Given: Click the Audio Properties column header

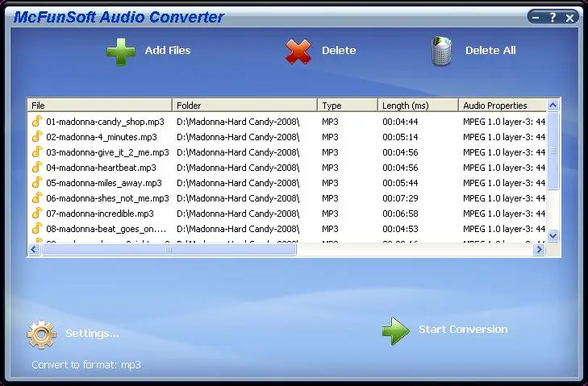Looking at the screenshot, I should (x=503, y=106).
